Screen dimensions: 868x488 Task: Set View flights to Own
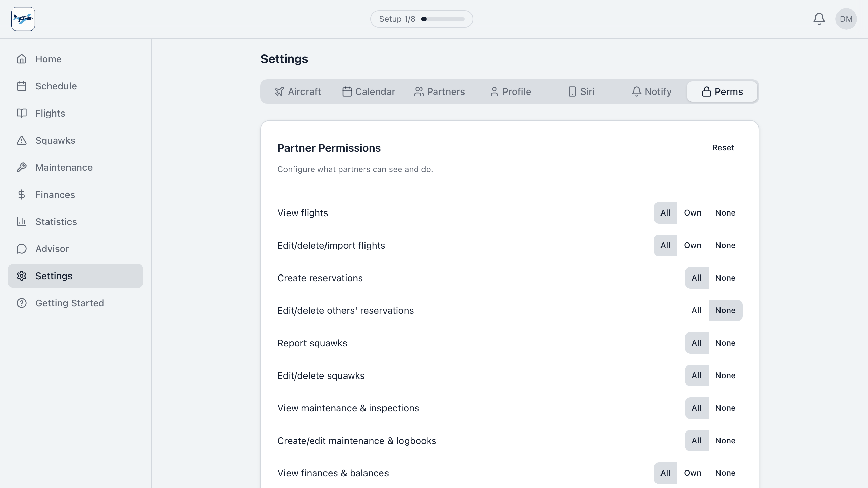click(x=693, y=213)
